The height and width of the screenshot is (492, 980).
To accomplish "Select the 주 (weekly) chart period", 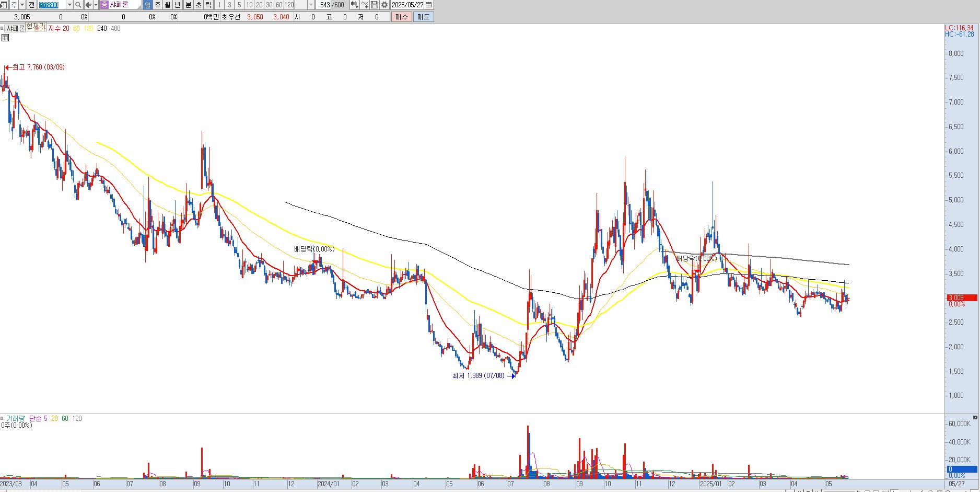I will coord(157,5).
